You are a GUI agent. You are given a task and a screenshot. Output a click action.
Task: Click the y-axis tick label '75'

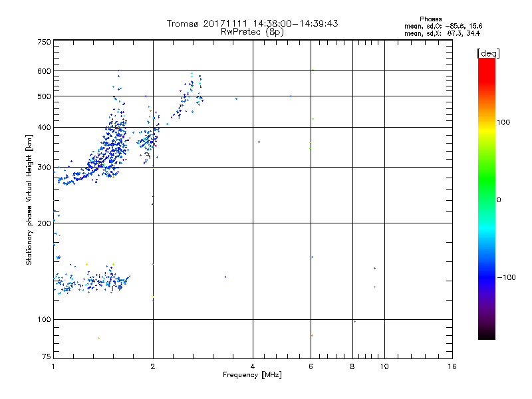(x=47, y=356)
